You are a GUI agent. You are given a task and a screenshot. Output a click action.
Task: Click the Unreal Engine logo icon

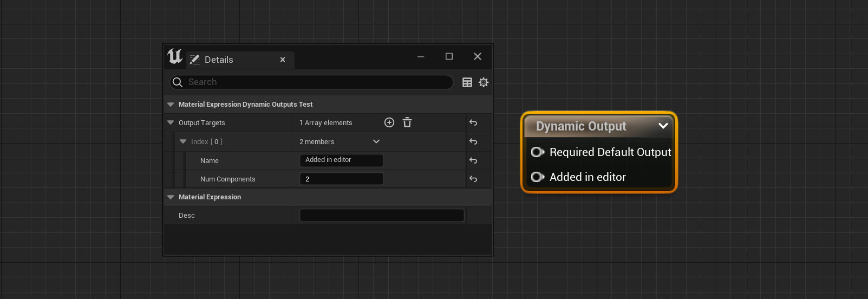pyautogui.click(x=175, y=56)
